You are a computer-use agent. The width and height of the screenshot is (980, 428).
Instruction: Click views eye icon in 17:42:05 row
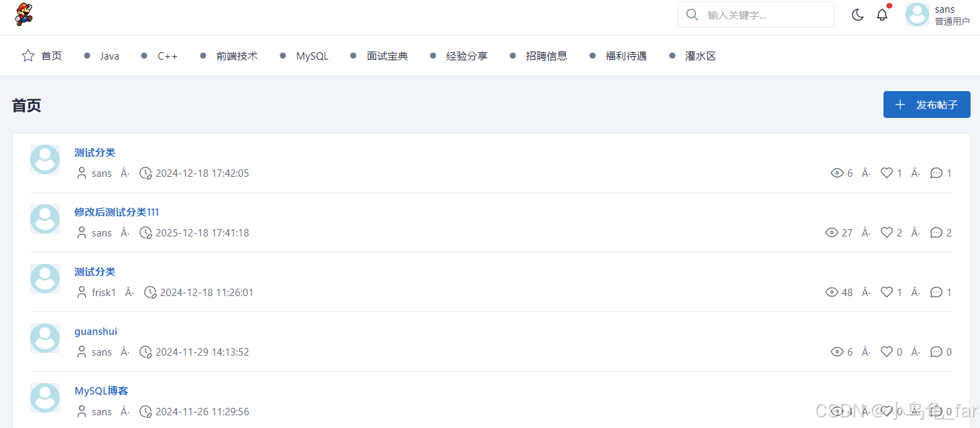837,173
